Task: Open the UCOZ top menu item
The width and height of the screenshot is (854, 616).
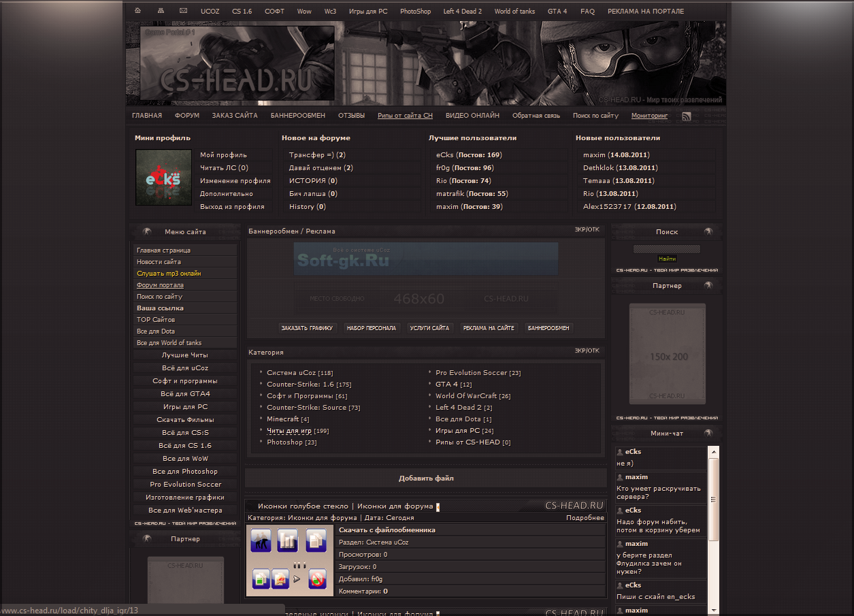Action: [210, 12]
